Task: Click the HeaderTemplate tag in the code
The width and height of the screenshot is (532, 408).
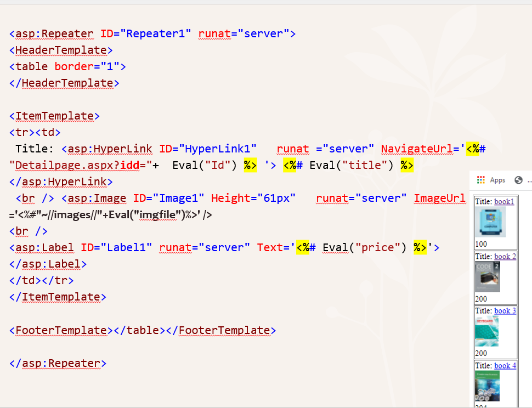Action: (60, 50)
